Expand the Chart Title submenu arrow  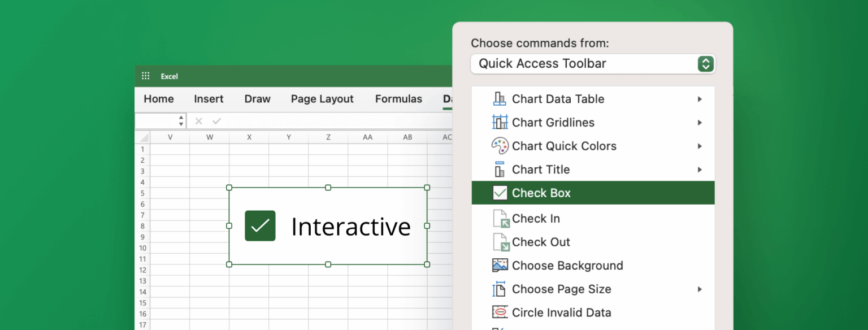coord(700,170)
